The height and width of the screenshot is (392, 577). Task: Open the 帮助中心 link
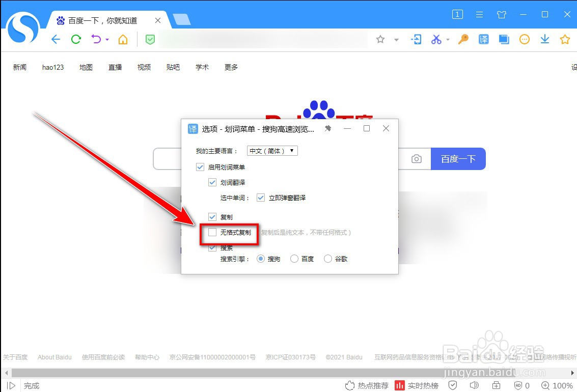pyautogui.click(x=147, y=357)
